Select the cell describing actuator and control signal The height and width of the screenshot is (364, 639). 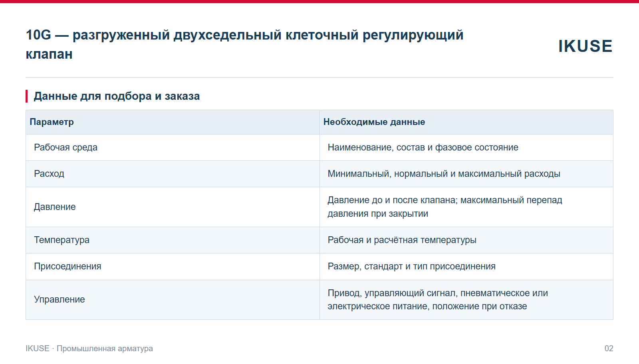[466, 300]
